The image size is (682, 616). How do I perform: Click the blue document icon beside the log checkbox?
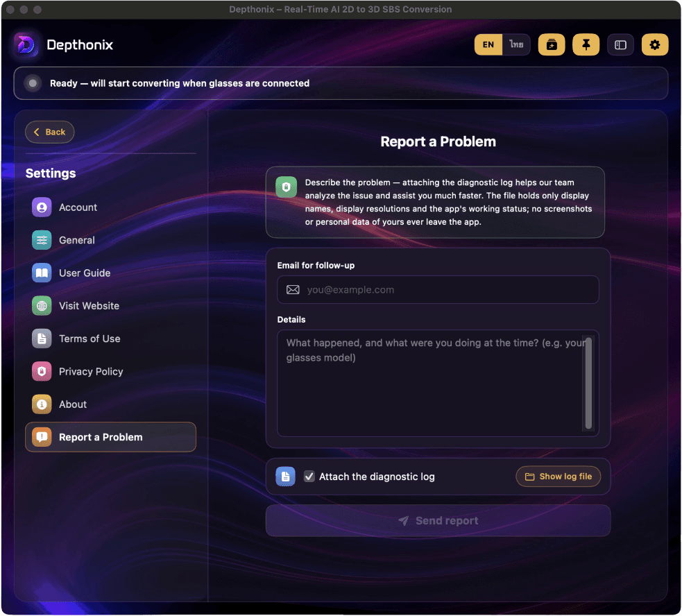click(285, 477)
